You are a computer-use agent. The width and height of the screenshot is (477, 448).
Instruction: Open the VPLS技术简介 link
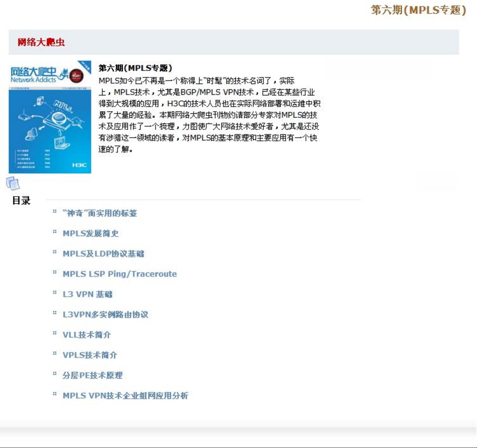click(90, 355)
